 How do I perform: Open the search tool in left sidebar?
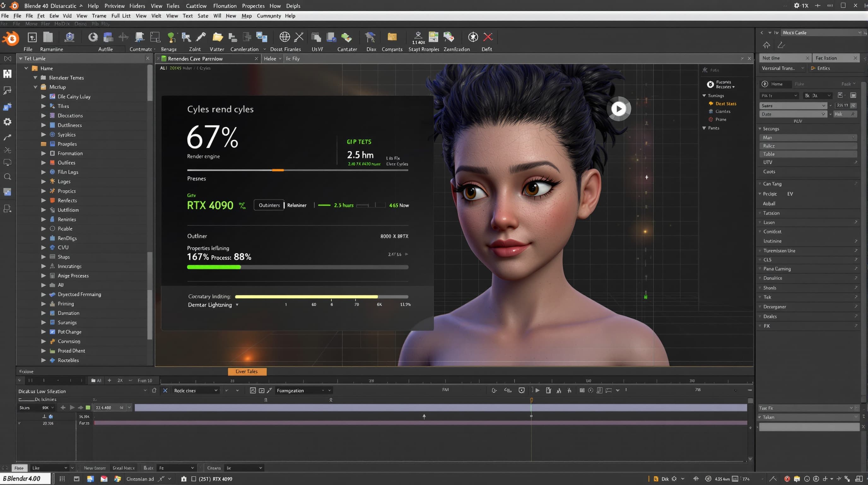coord(7,177)
